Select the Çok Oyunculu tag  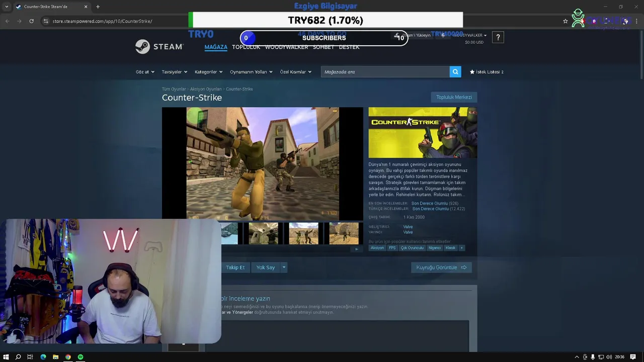pyautogui.click(x=412, y=248)
